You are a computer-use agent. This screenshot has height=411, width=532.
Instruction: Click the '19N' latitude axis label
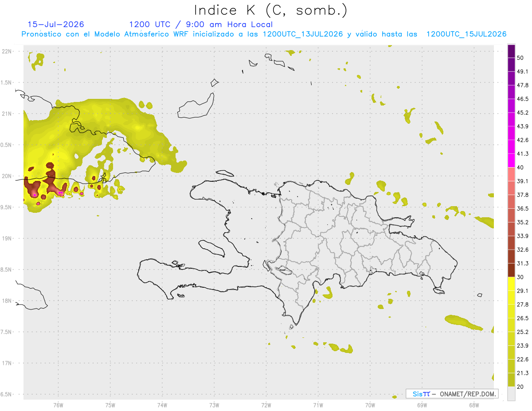pos(7,238)
